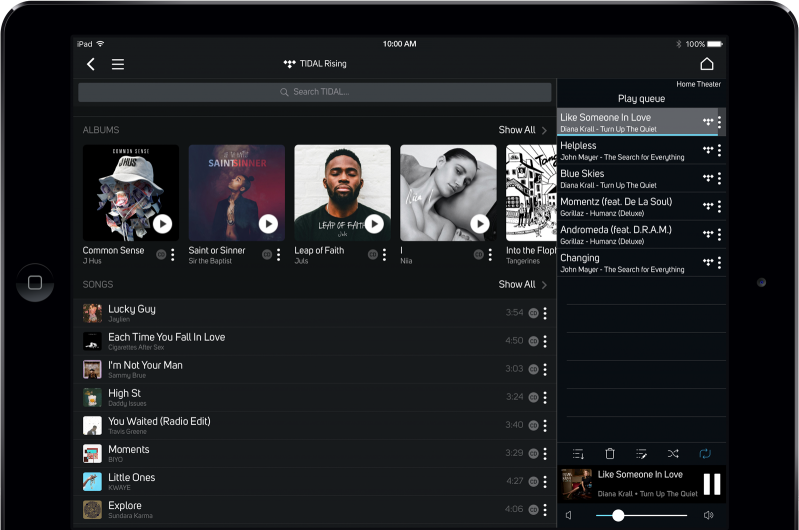Toggle shuffle mode
799x530 pixels.
point(673,454)
